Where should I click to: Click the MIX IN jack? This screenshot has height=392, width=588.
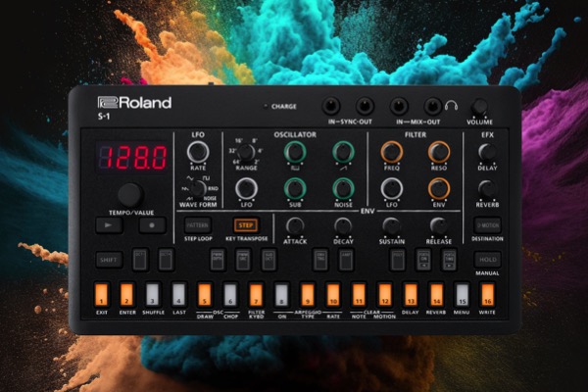pyautogui.click(x=399, y=106)
